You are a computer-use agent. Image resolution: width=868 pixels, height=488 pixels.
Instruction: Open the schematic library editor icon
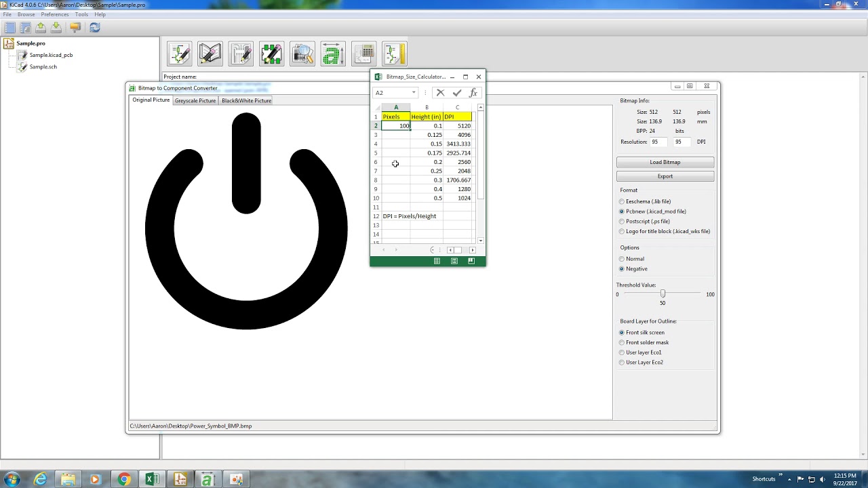coord(210,54)
